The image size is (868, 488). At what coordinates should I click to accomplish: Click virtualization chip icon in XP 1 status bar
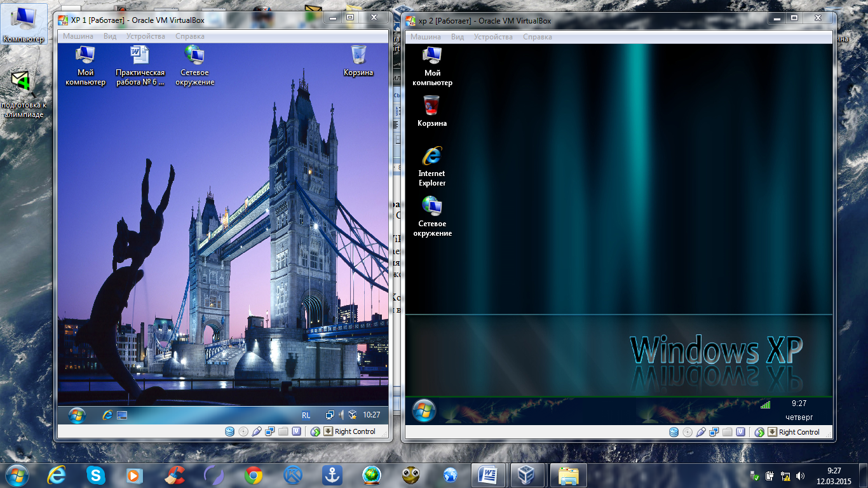click(x=296, y=431)
